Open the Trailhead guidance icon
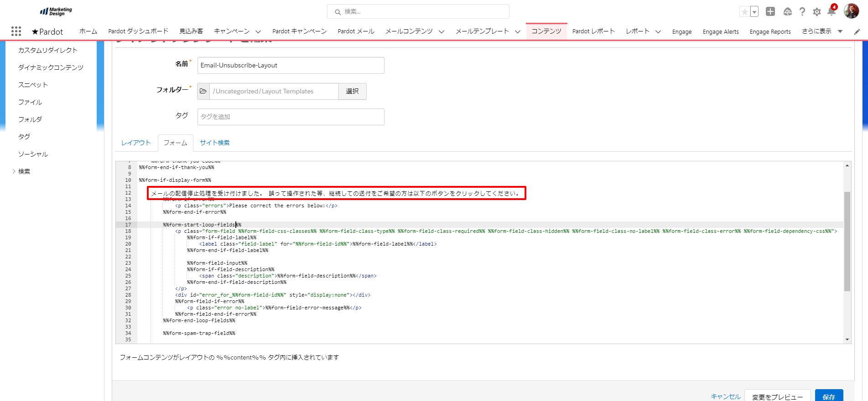The height and width of the screenshot is (401, 868). tap(787, 12)
